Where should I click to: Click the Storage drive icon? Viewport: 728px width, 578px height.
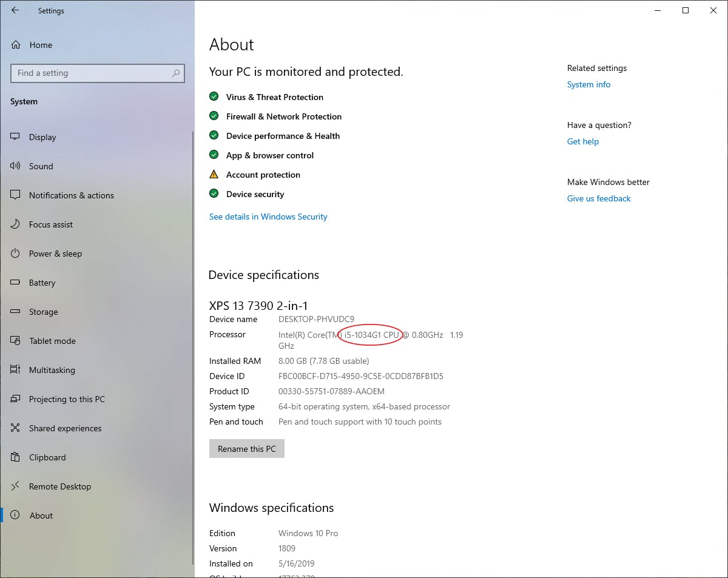16,312
